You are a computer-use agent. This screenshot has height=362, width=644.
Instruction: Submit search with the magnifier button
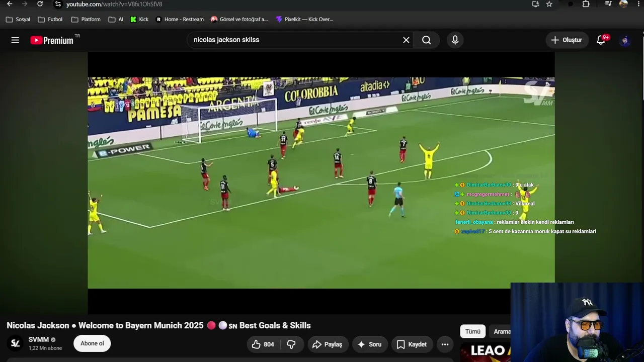[427, 40]
